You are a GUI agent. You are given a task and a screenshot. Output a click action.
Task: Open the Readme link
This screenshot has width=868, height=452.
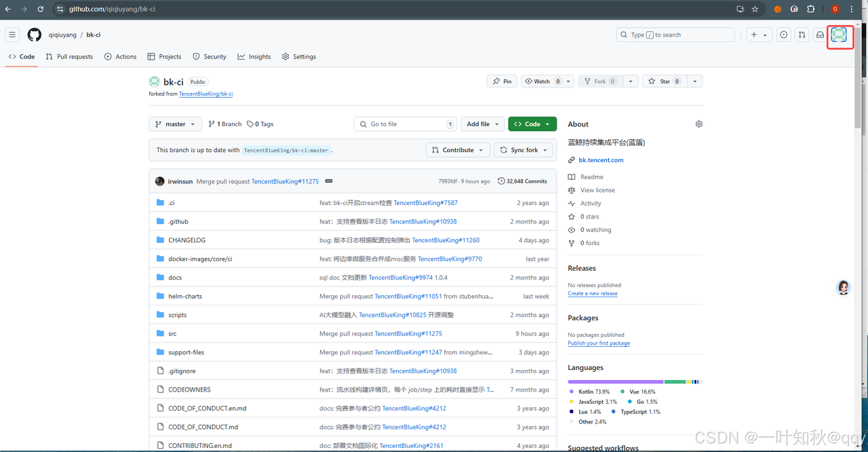[x=591, y=177]
